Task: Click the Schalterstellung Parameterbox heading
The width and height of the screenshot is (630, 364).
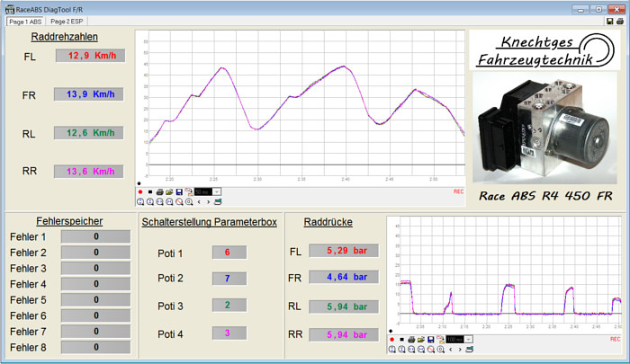Action: (x=210, y=222)
